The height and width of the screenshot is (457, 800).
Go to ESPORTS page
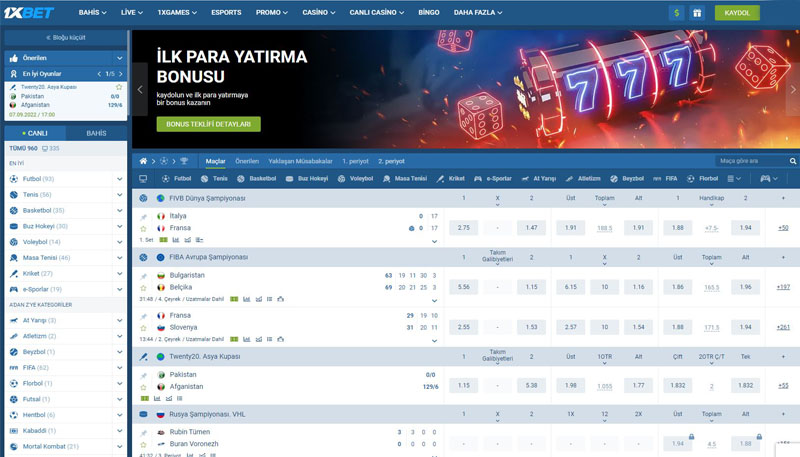coord(226,12)
